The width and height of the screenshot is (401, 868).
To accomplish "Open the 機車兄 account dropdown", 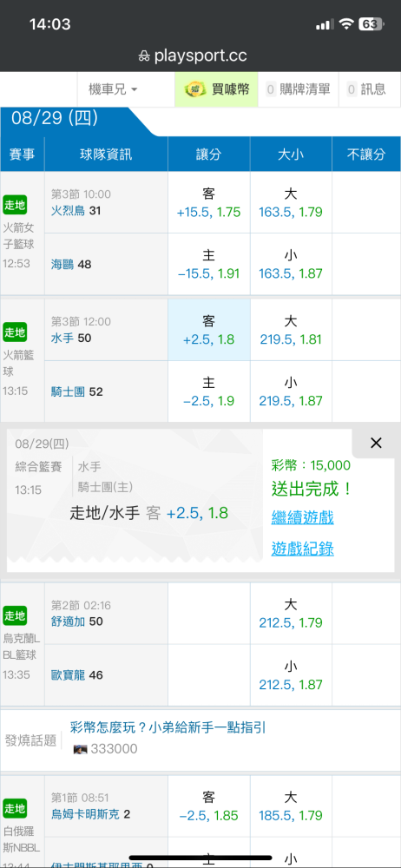I will tap(113, 89).
